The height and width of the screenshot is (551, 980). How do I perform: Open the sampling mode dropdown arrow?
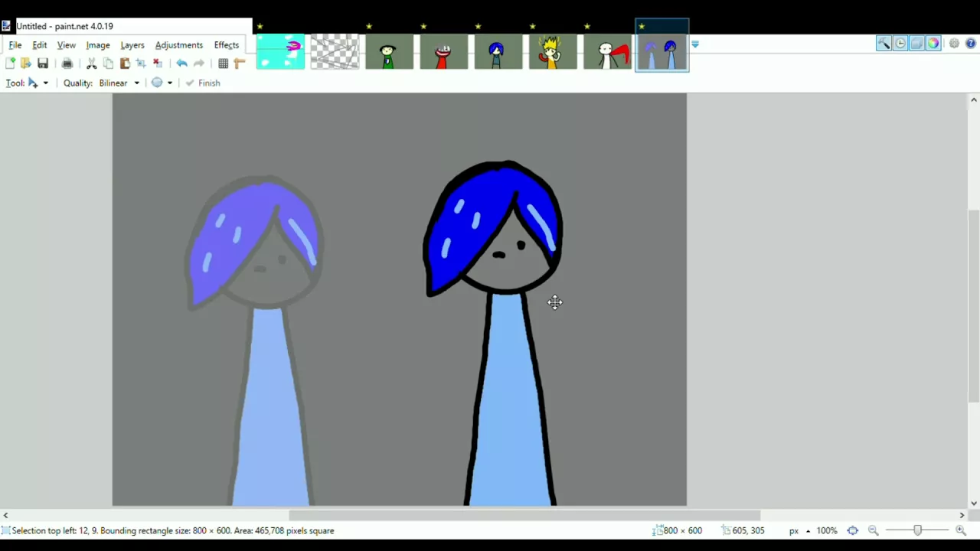click(x=169, y=83)
